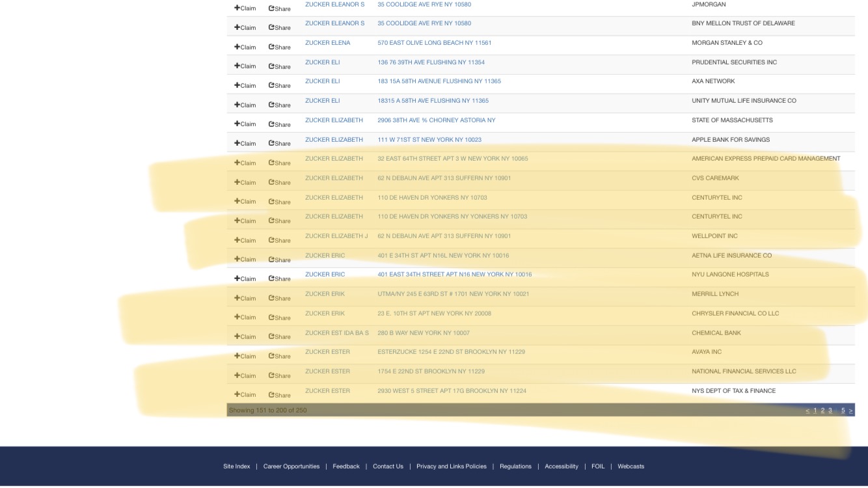Claim the American Express Prepaid Card row
This screenshot has height=488, width=868.
click(x=245, y=163)
